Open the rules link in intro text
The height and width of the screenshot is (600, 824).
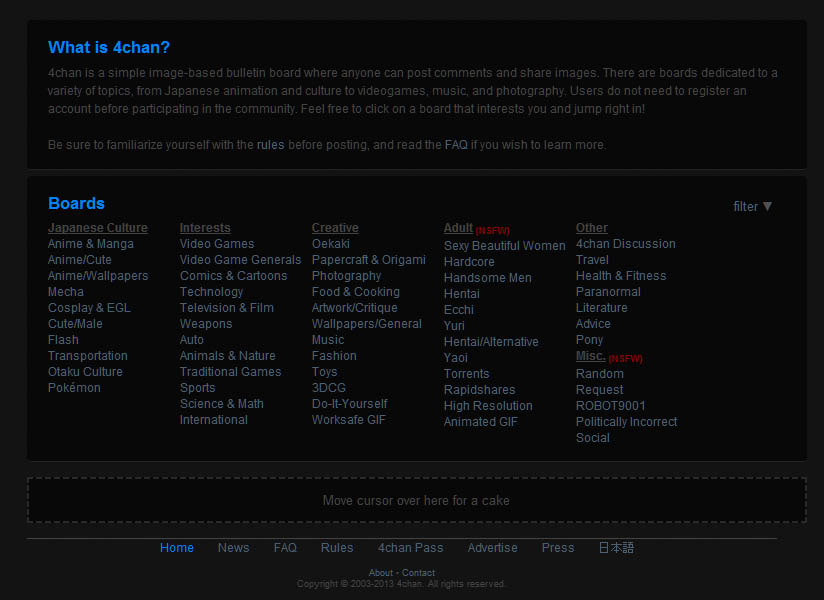coord(270,144)
